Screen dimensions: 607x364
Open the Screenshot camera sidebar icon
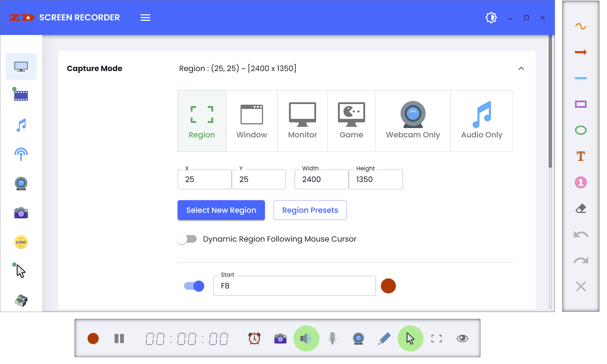pyautogui.click(x=21, y=213)
